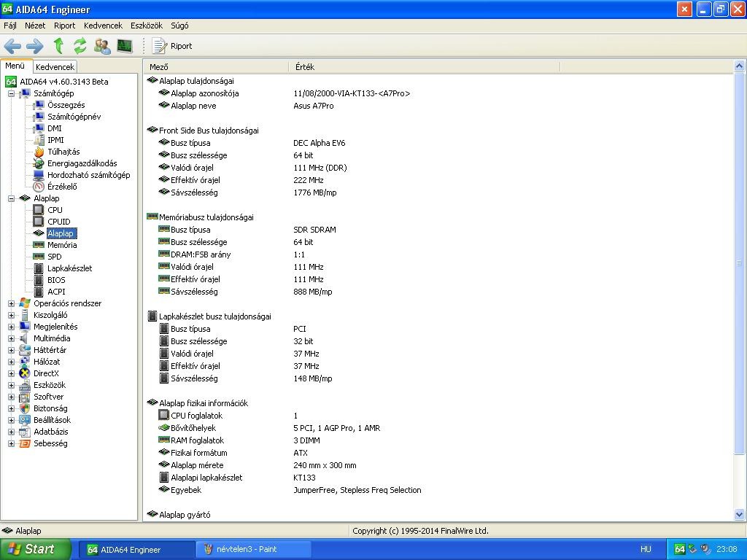The height and width of the screenshot is (560, 747).
Task: Open the system stability monitor icon
Action: coord(124,46)
